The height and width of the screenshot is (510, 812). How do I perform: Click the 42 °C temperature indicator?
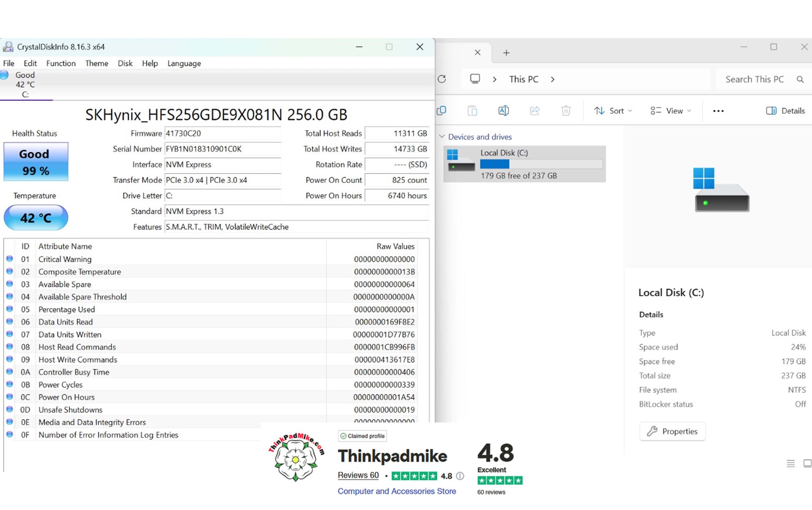36,218
